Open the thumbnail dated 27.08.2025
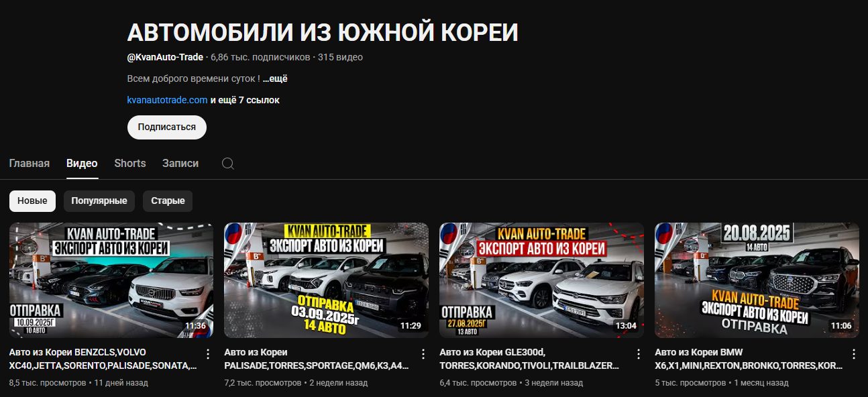The width and height of the screenshot is (868, 397). pos(541,280)
